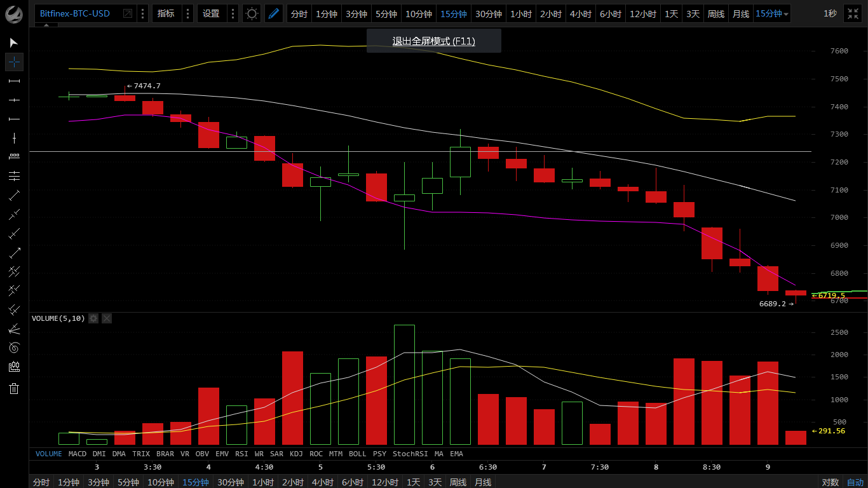The width and height of the screenshot is (868, 488).
Task: Switch to the RSI indicator tab
Action: 241,454
